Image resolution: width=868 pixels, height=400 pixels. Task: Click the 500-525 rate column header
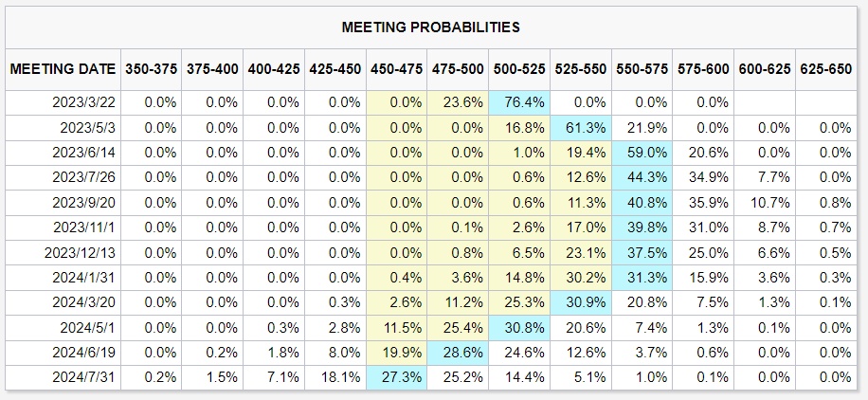pyautogui.click(x=519, y=69)
